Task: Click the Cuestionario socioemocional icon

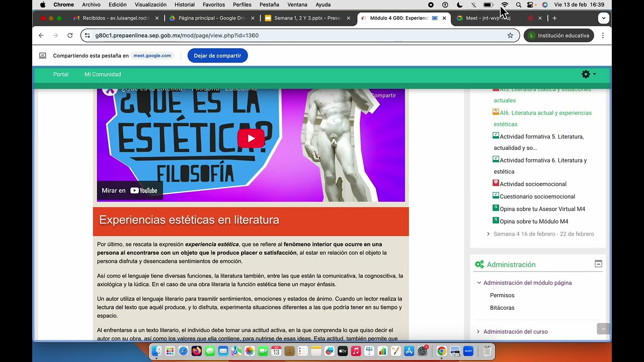Action: 496,196
